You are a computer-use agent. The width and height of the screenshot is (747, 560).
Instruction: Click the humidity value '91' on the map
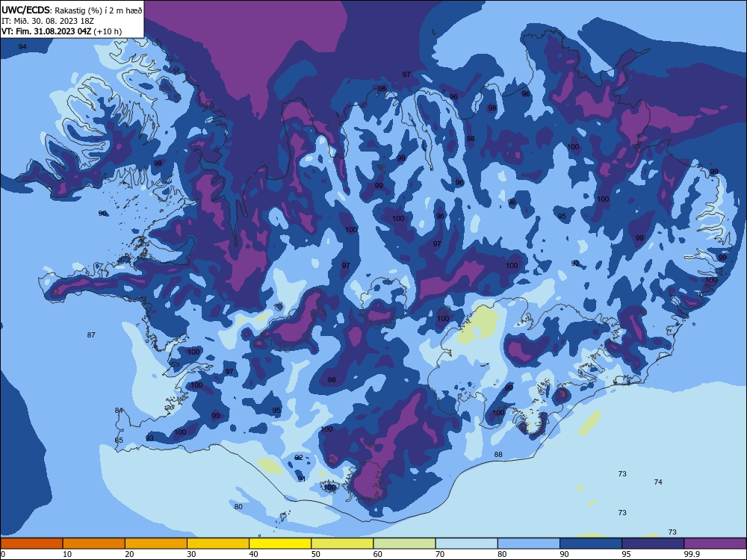pyautogui.click(x=302, y=479)
